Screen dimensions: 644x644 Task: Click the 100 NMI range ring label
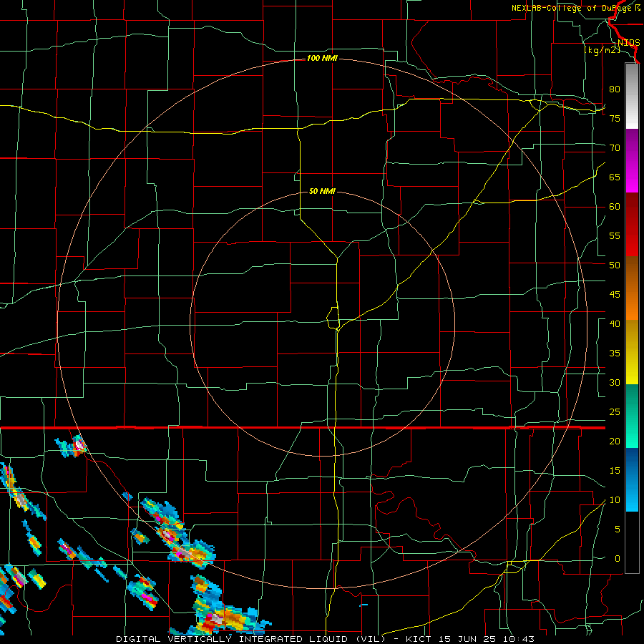(x=322, y=59)
